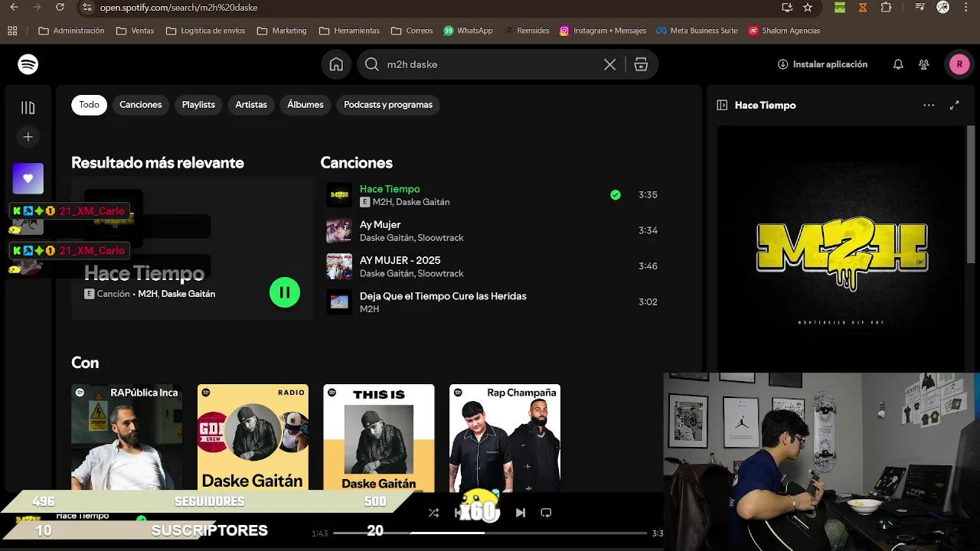Go to Spotify home via house icon
Screen dimensions: 980x551
click(x=336, y=64)
